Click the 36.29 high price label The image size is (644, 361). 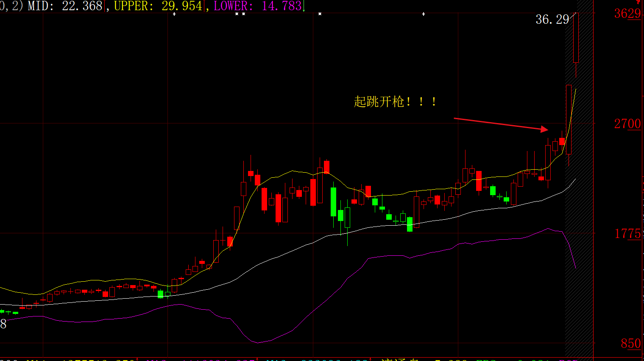click(x=552, y=20)
